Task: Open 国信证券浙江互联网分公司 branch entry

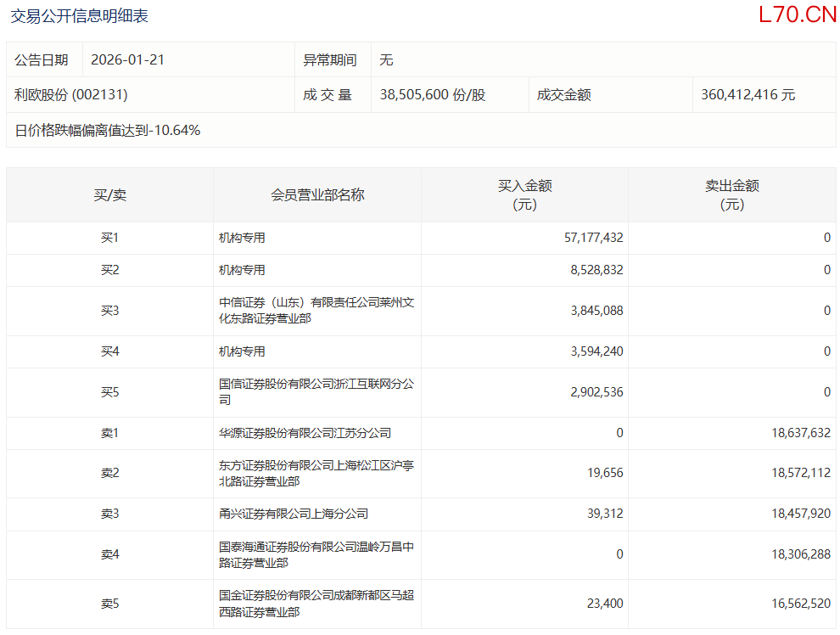Action: coord(316,392)
